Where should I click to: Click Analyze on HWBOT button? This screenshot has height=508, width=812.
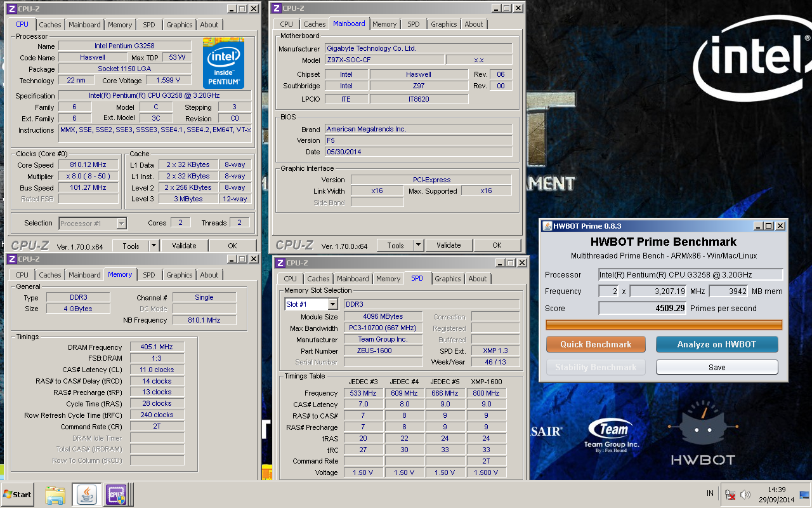(x=717, y=344)
